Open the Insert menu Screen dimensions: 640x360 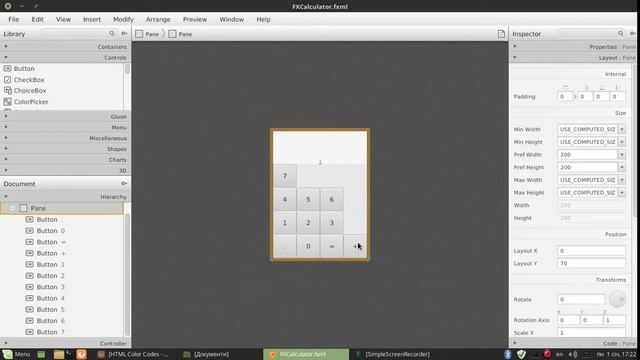pos(92,19)
